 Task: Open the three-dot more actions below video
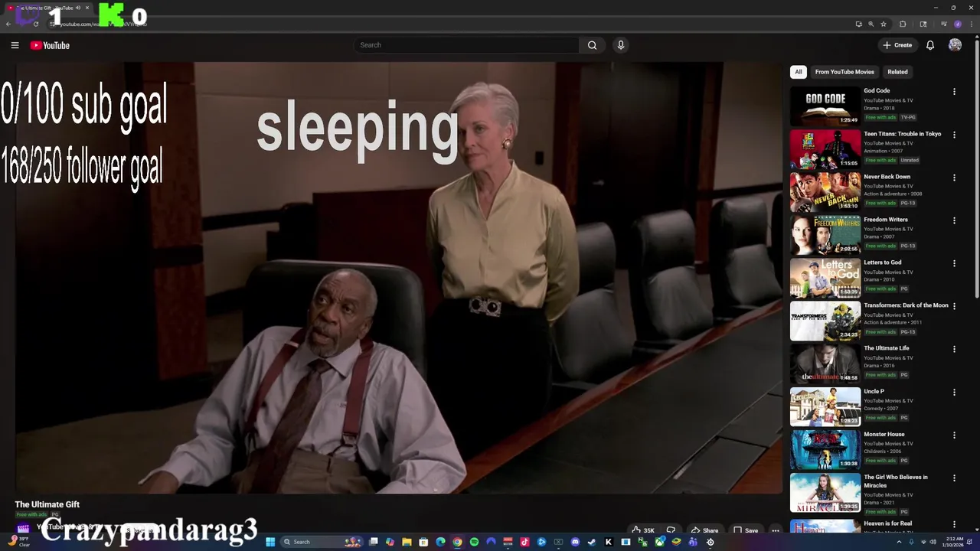click(775, 530)
